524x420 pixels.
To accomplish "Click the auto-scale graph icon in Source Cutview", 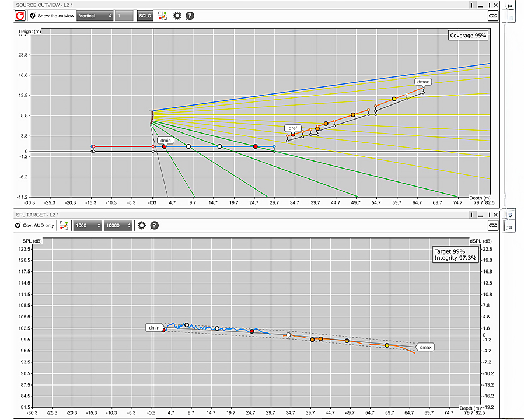I will click(163, 16).
